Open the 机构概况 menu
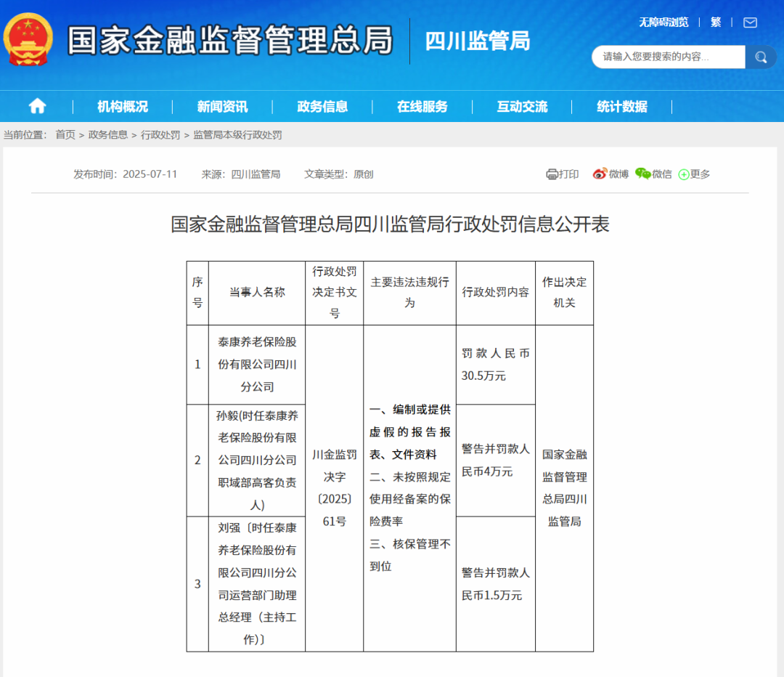 pos(123,107)
